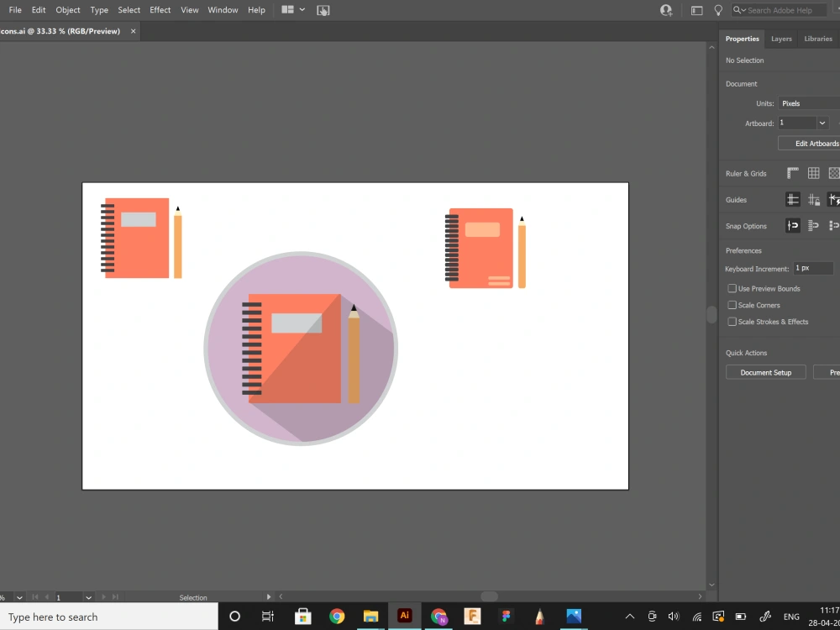Switch to the Libraries panel tab
This screenshot has height=630, width=840.
tap(818, 39)
